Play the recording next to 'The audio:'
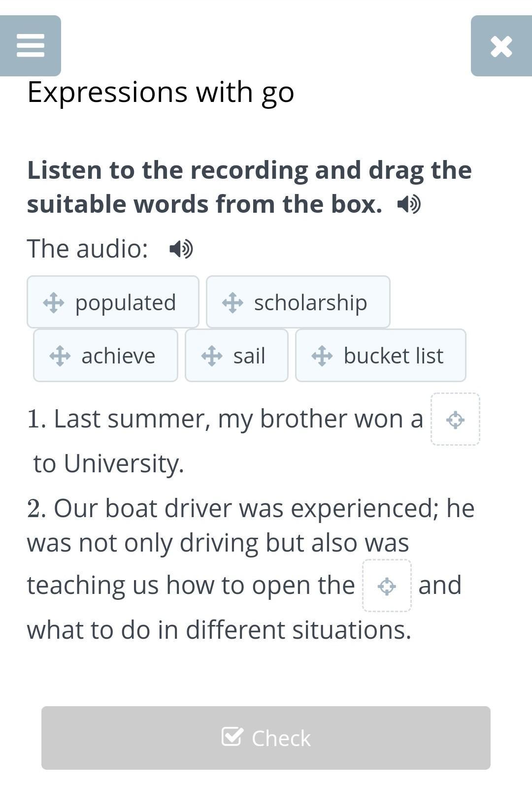 pyautogui.click(x=181, y=249)
